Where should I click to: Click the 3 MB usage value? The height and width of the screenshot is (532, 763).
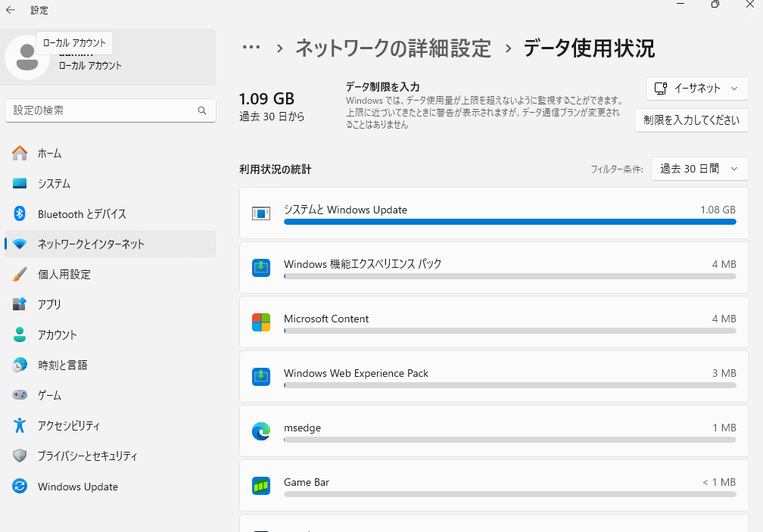click(724, 373)
